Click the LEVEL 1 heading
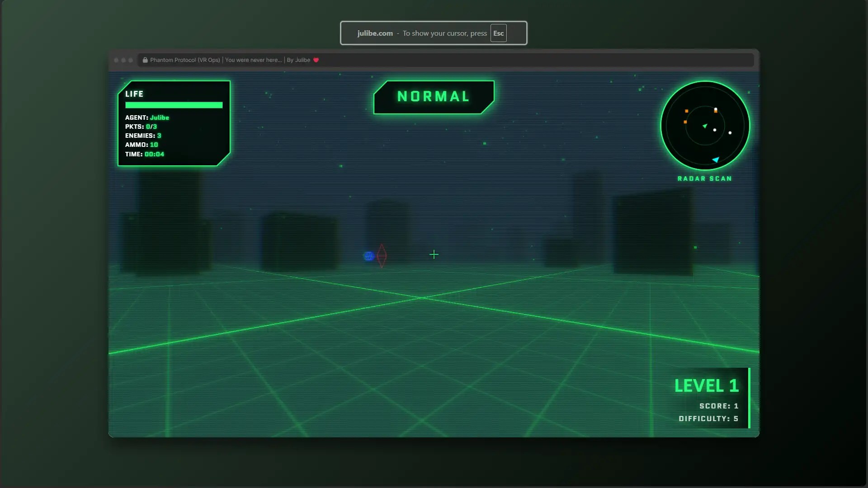Image resolution: width=868 pixels, height=488 pixels. pyautogui.click(x=706, y=386)
